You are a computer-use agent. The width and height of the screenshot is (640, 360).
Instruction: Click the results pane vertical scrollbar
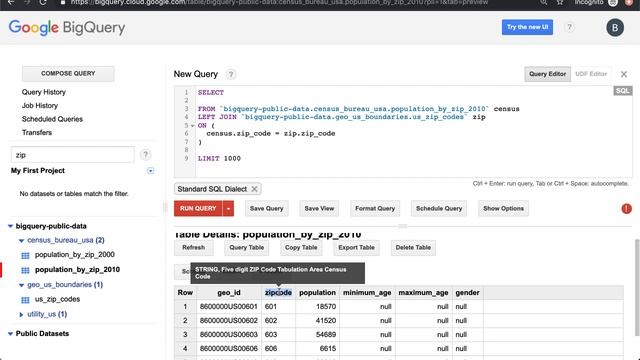[x=637, y=288]
